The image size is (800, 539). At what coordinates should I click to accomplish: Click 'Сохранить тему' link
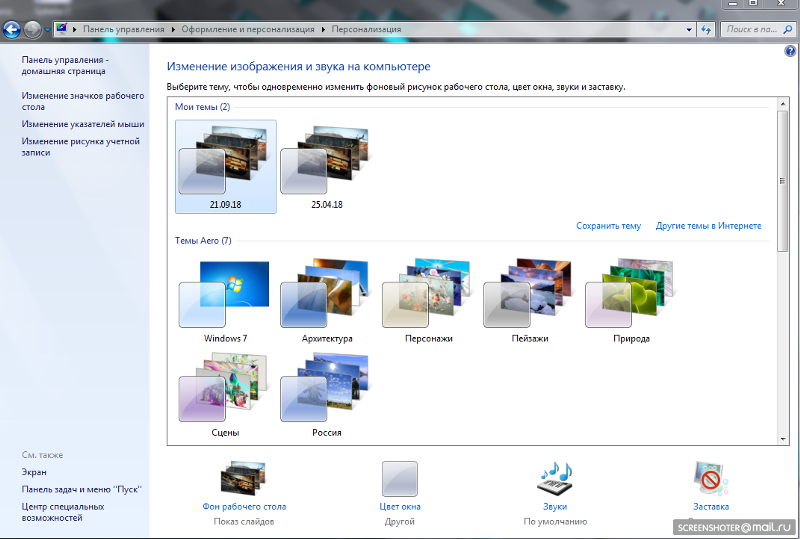[x=608, y=226]
